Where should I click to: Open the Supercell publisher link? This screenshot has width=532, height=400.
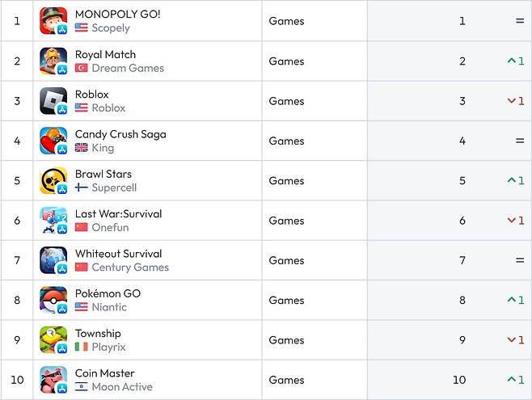click(114, 187)
